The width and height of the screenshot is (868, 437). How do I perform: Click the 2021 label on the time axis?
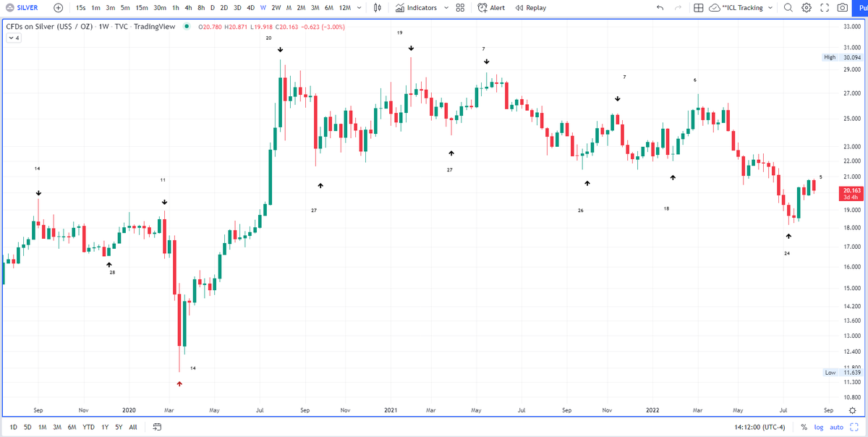pyautogui.click(x=391, y=410)
